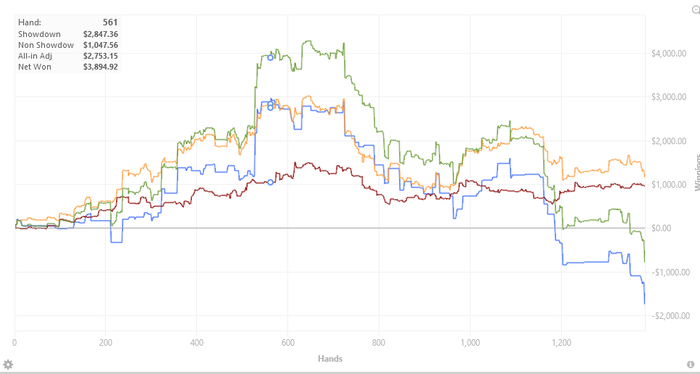Screen dimensions: 700x374
Task: Select the dark red Non Showdown data point marker
Action: pyautogui.click(x=270, y=182)
